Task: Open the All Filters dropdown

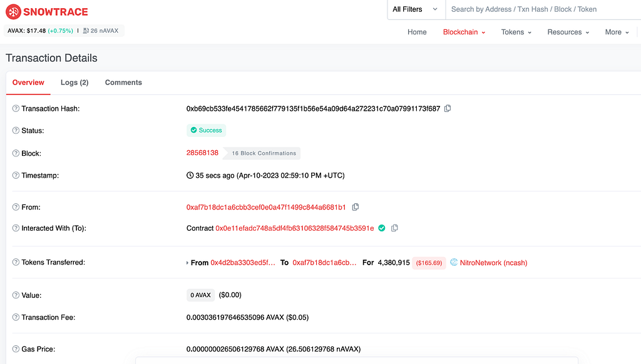Action: pyautogui.click(x=416, y=9)
